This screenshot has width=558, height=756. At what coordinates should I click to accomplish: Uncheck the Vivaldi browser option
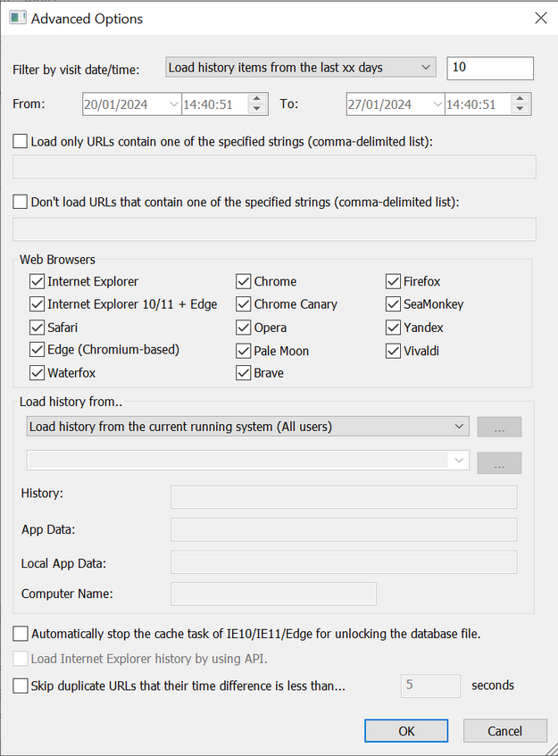[393, 351]
